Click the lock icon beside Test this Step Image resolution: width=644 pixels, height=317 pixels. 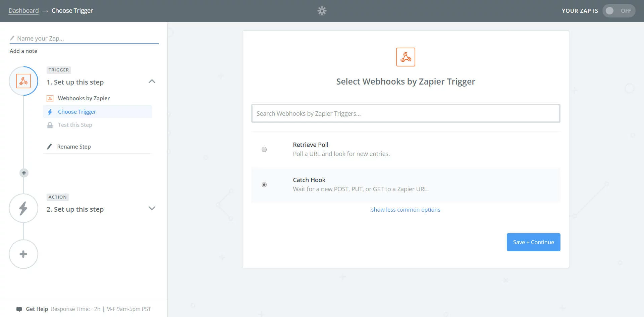point(50,125)
